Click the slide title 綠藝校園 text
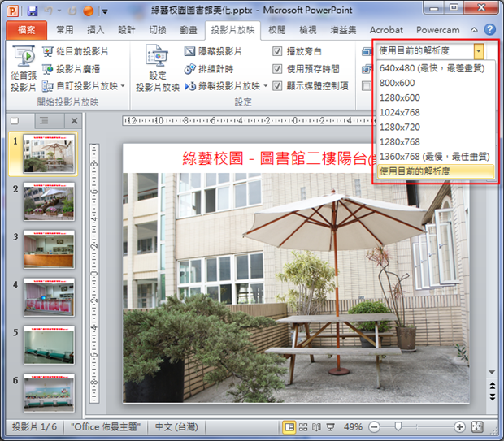Image resolution: width=504 pixels, height=441 pixels. pos(212,158)
